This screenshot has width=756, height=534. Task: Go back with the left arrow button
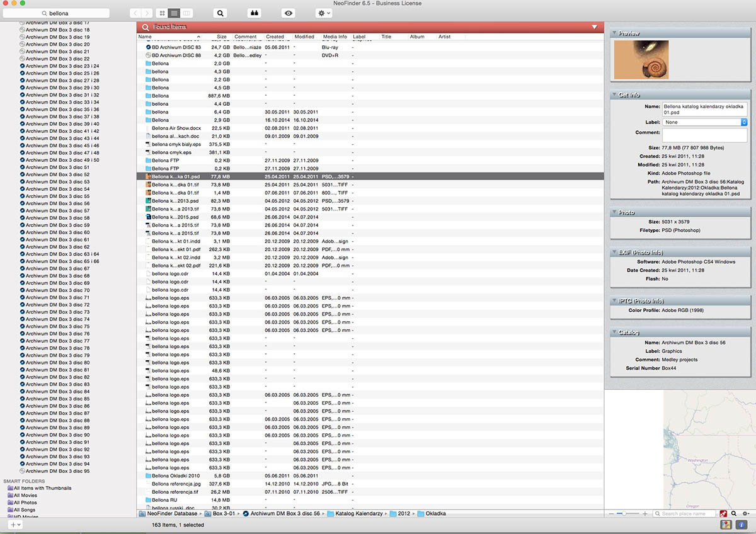click(x=135, y=13)
